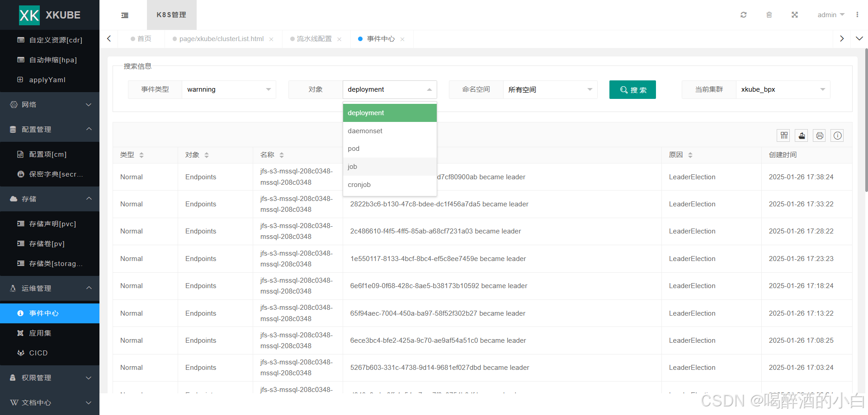Viewport: 868px width, 415px height.
Task: Open the 事件类型 warnning dropdown
Action: pyautogui.click(x=229, y=89)
